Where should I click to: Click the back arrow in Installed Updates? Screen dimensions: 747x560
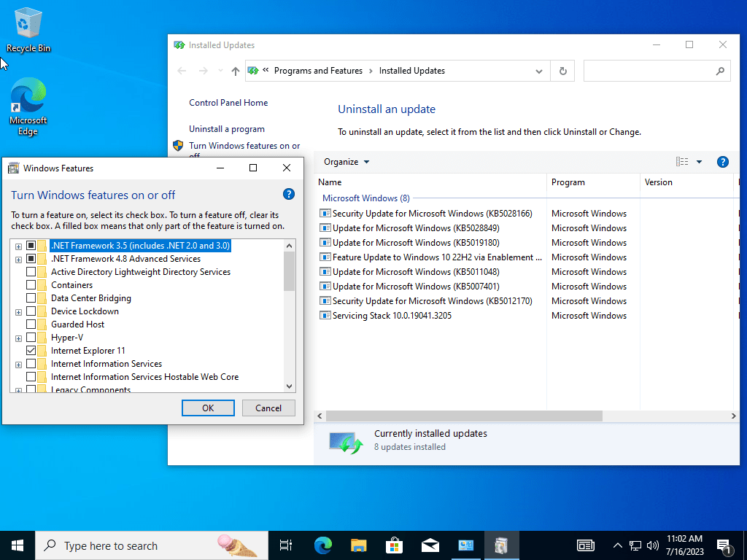[182, 71]
